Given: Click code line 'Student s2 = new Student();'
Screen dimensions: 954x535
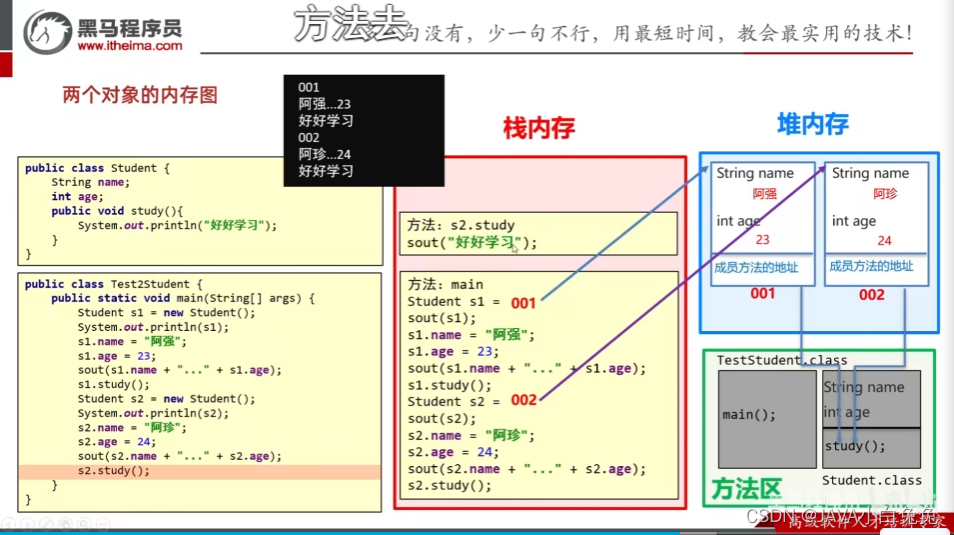Looking at the screenshot, I should [166, 399].
